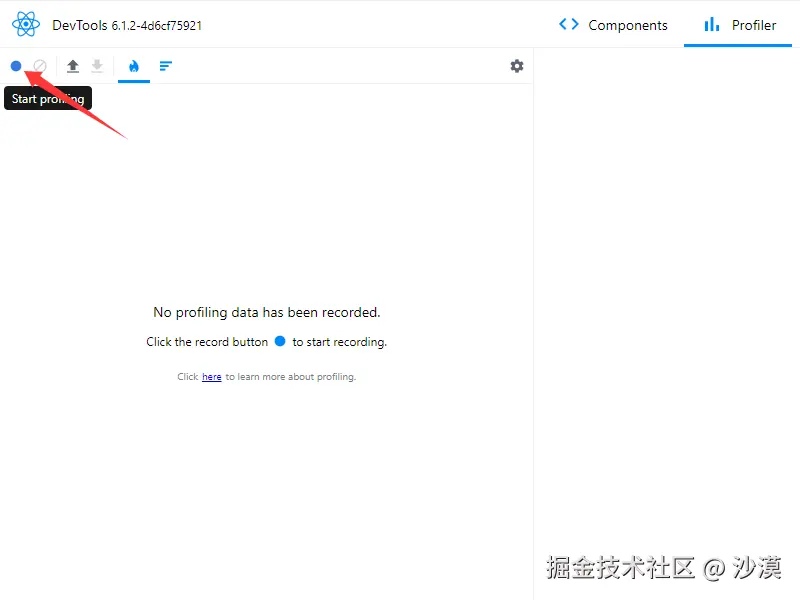
Task: Follow the 'here' profiling help link
Action: click(212, 377)
